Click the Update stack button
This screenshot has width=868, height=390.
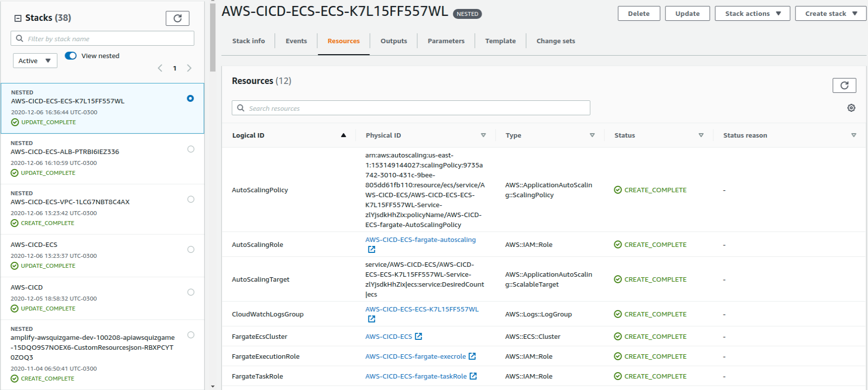[x=687, y=13]
